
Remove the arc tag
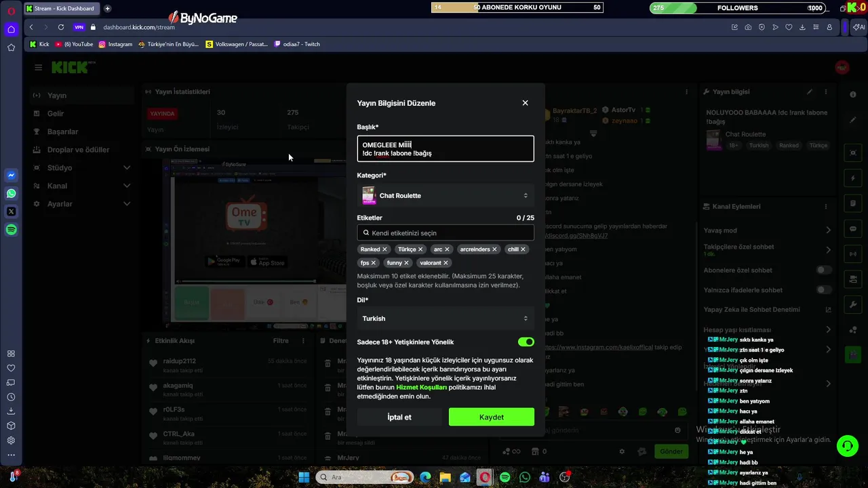click(447, 249)
